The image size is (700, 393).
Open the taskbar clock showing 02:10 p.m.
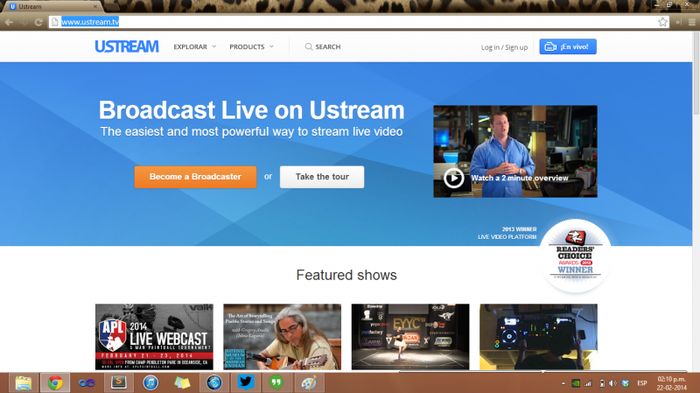click(671, 383)
